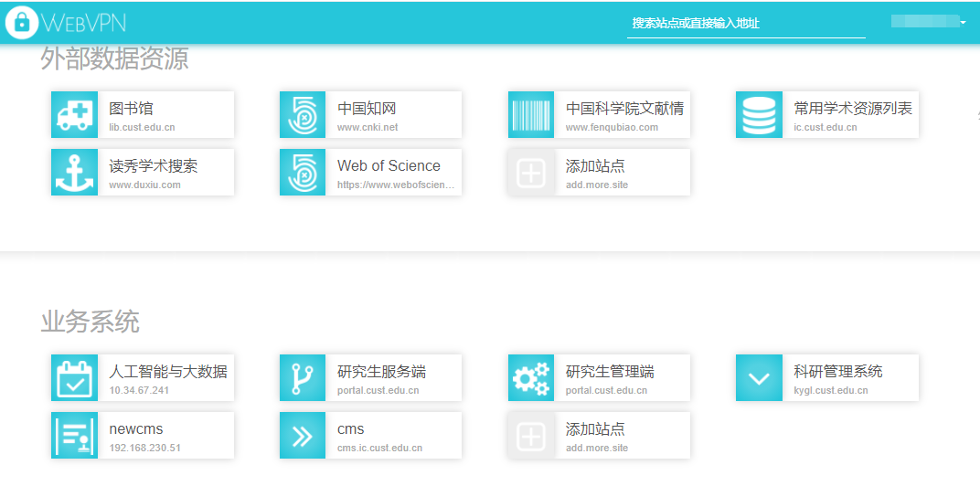Click the barcode icon for 中国科学院文献情
This screenshot has width=980, height=486.
point(531,115)
